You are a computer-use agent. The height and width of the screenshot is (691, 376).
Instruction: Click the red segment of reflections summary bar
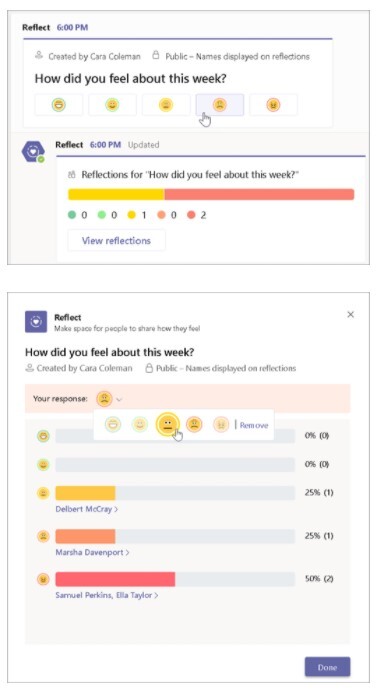pos(259,194)
